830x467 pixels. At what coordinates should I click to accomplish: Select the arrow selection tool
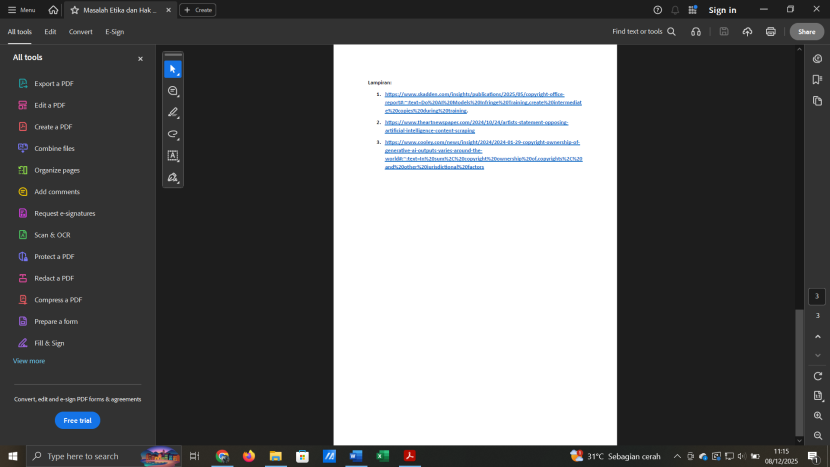click(173, 69)
